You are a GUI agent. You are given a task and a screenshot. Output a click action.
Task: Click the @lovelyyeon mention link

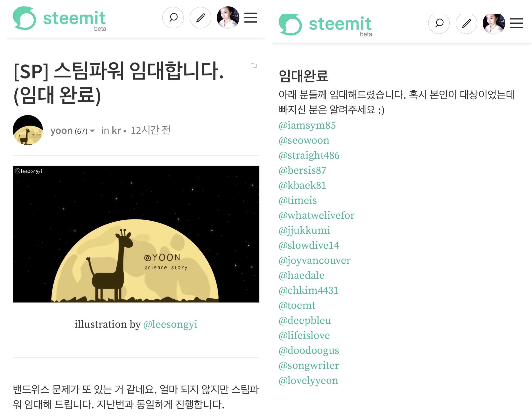[308, 381]
